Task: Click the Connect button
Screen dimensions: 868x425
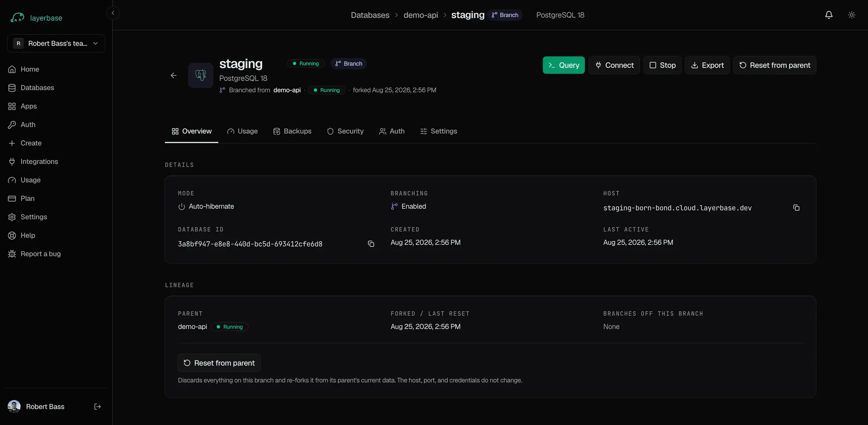Action: pos(614,65)
